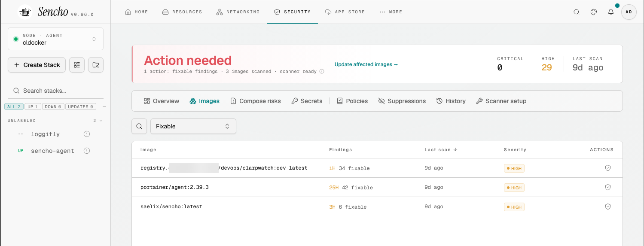Toggle the UP 1 stack filter
Screen dimensions: 644x246
[33, 106]
